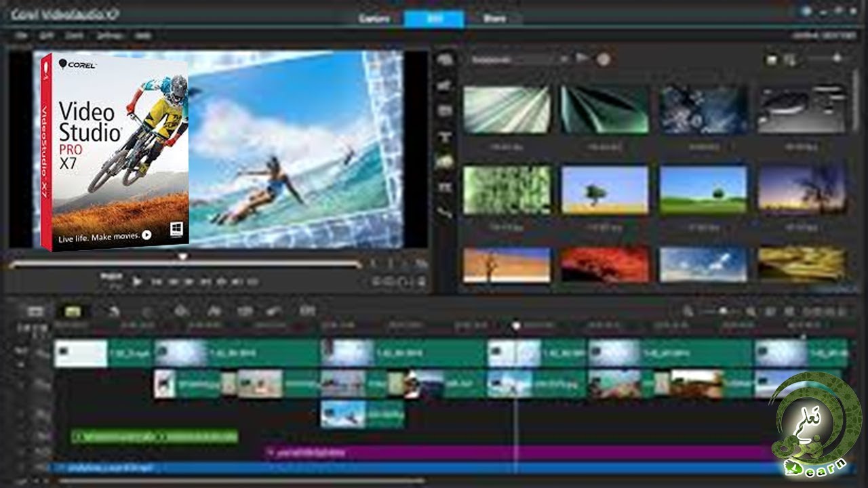The image size is (868, 488).
Task: Select the light green clip below overlay tracks
Action: coord(155,436)
